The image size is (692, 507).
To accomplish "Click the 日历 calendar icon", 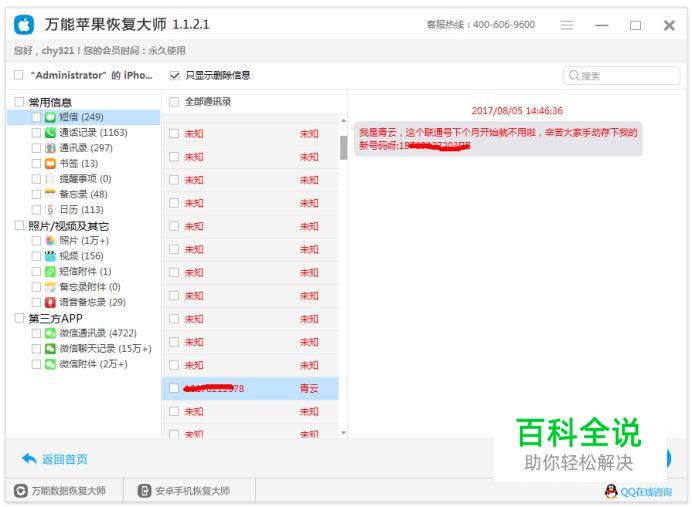I will (50, 210).
